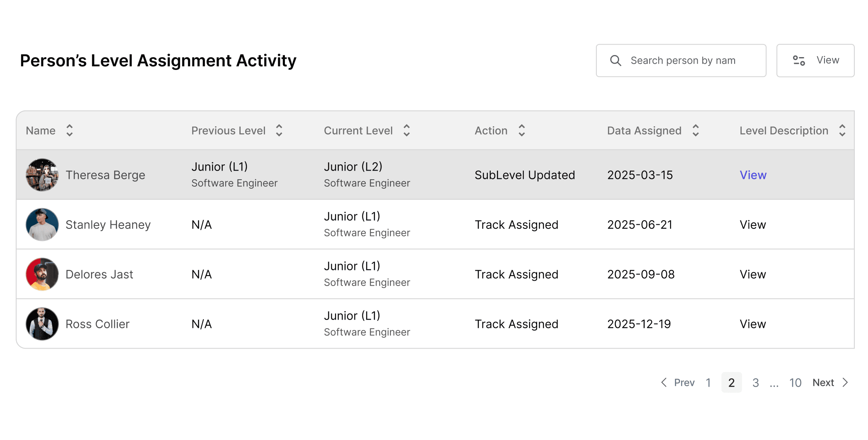
Task: Toggle sorting on Level Description
Action: click(x=842, y=130)
